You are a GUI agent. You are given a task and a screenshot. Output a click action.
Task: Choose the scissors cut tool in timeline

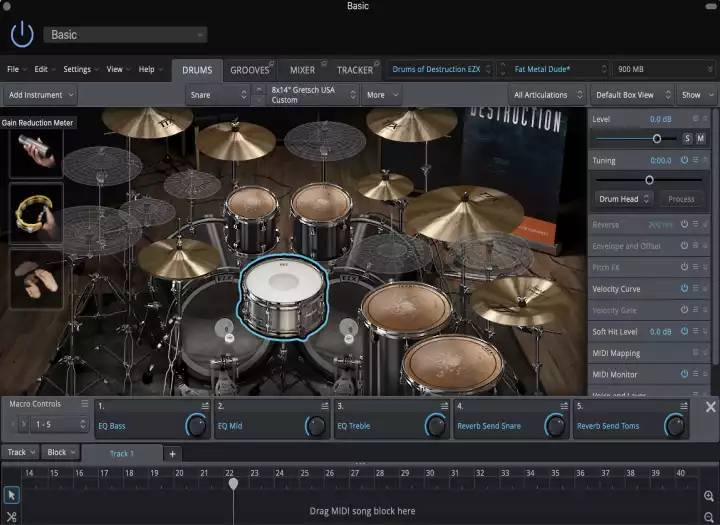pos(11,517)
